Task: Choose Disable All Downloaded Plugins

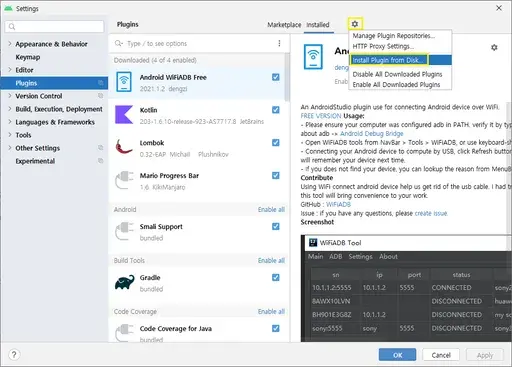Action: [x=397, y=74]
